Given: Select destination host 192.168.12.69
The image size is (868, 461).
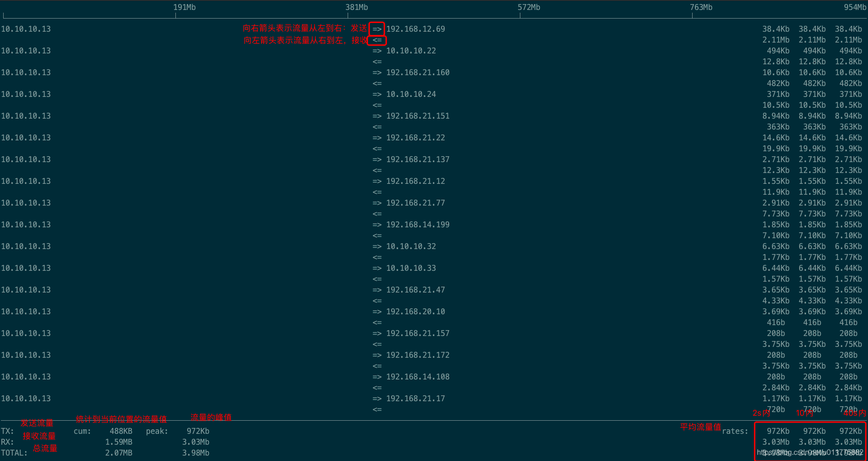Looking at the screenshot, I should point(416,29).
